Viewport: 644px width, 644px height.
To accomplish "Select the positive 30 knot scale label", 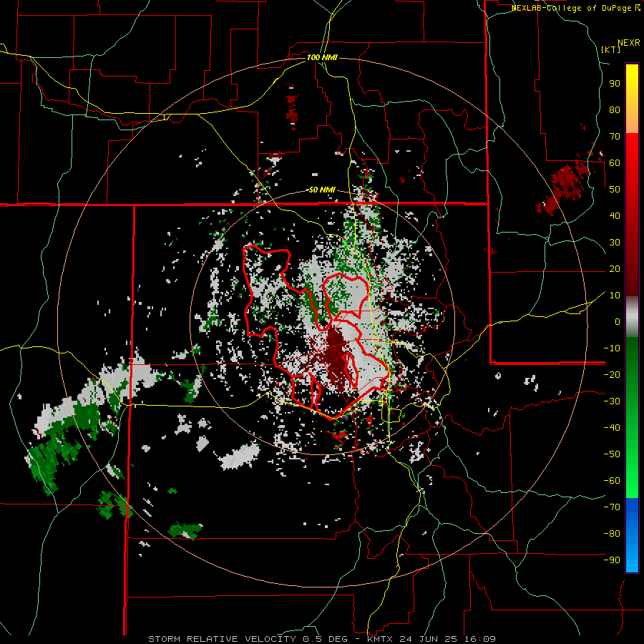I will 615,243.
